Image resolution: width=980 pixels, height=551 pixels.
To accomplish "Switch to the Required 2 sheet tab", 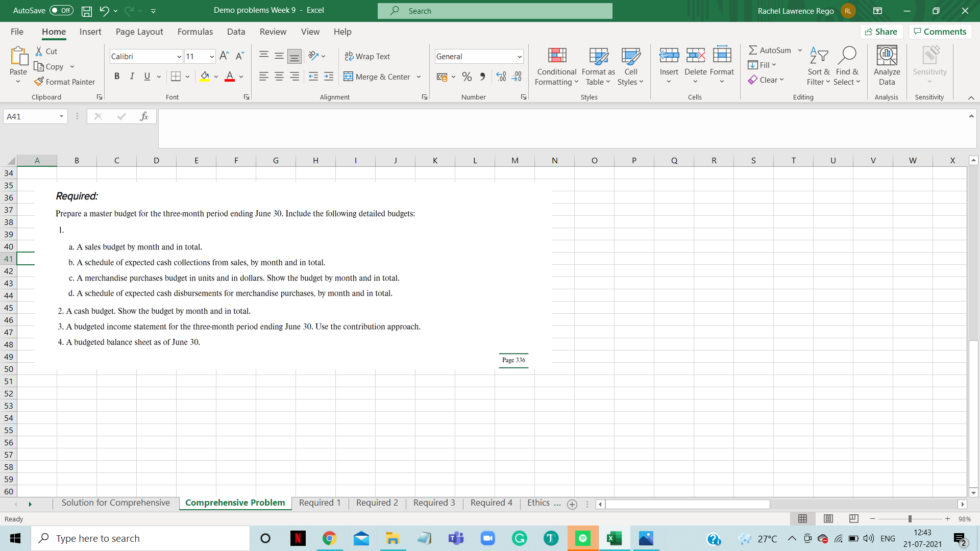I will (377, 503).
